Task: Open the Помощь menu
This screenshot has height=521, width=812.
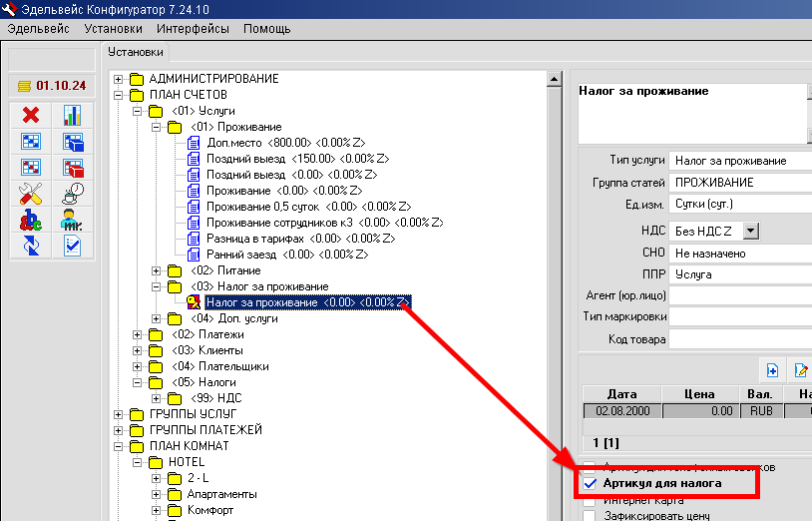Action: 266,29
